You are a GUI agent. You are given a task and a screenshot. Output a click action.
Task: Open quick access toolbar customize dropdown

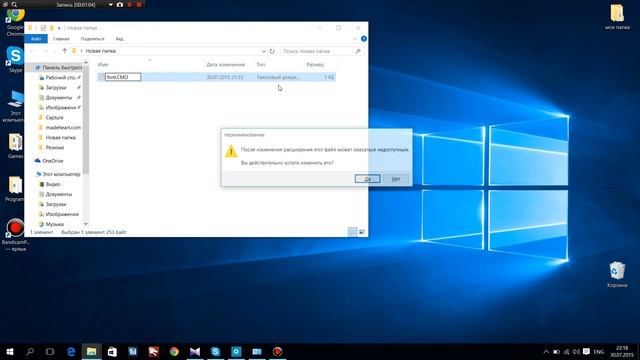point(59,28)
